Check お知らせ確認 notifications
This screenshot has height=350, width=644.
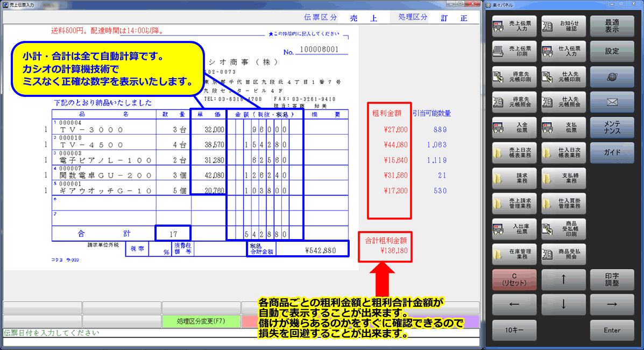(563, 25)
